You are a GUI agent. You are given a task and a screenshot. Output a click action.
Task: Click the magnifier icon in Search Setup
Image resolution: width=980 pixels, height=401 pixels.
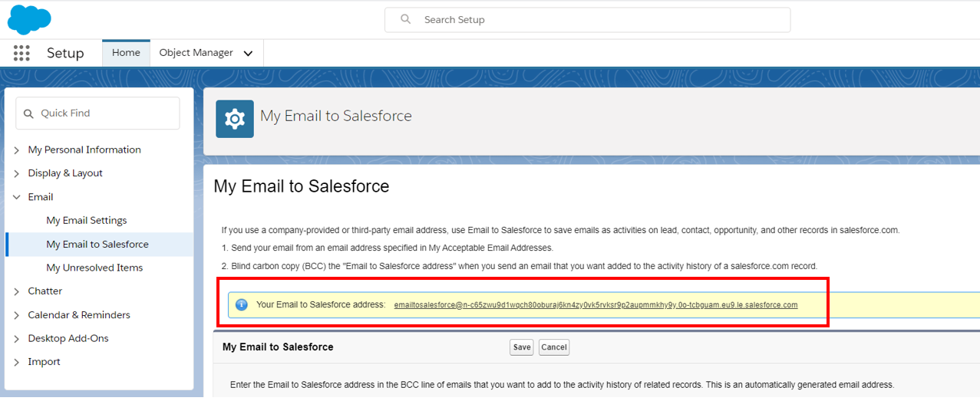(x=406, y=19)
